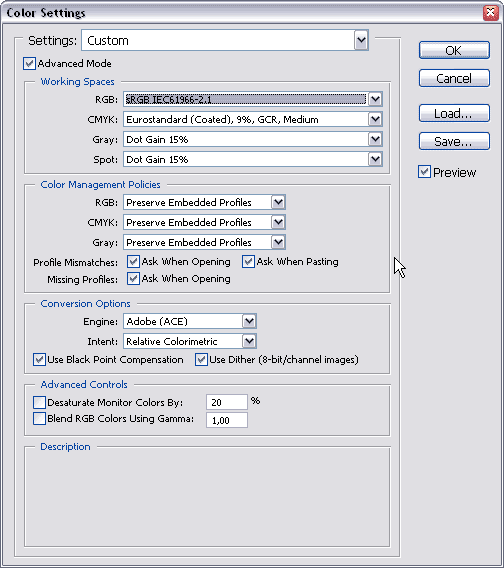
Task: Change the RGB color management policy
Action: tap(204, 202)
